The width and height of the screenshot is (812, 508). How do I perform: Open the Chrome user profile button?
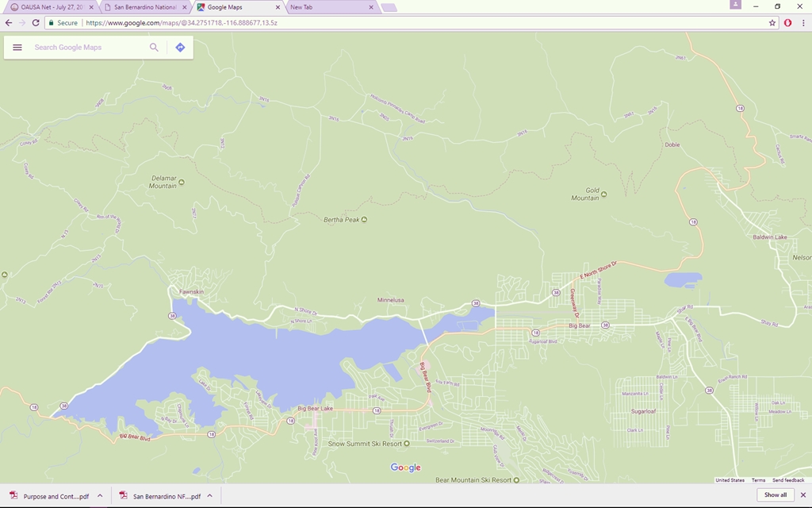pos(736,6)
